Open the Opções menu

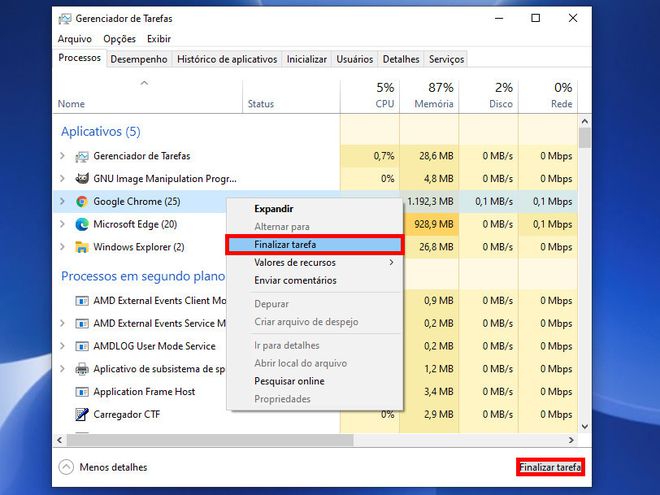(120, 39)
